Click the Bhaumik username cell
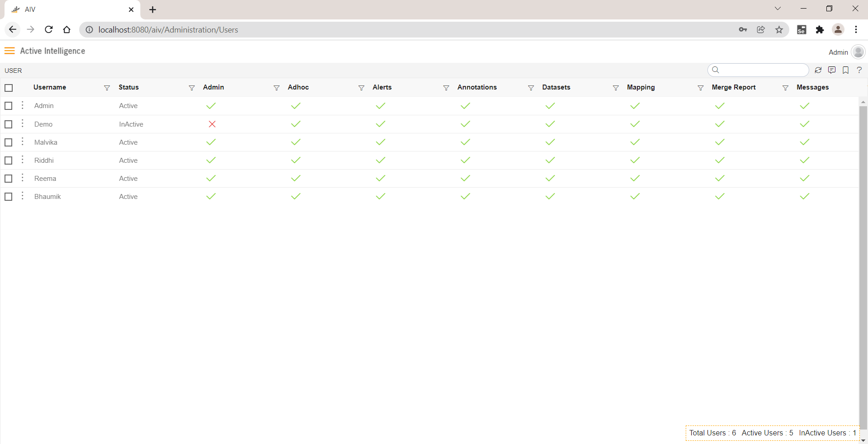This screenshot has width=868, height=444. coord(47,197)
